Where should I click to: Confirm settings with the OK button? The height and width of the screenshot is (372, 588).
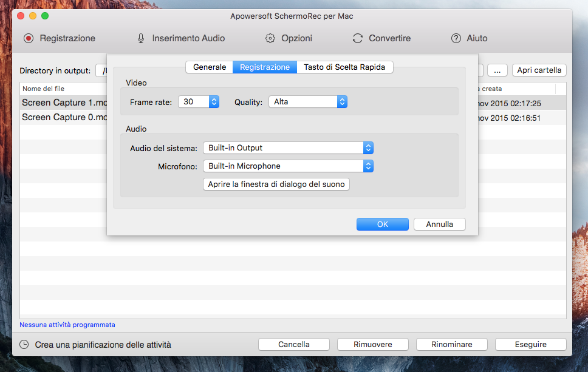tap(383, 224)
